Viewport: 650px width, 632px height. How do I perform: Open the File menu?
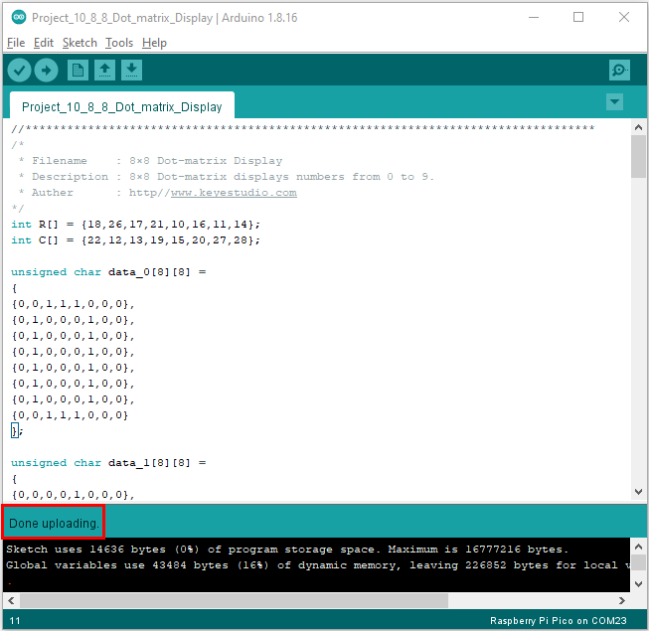[16, 43]
